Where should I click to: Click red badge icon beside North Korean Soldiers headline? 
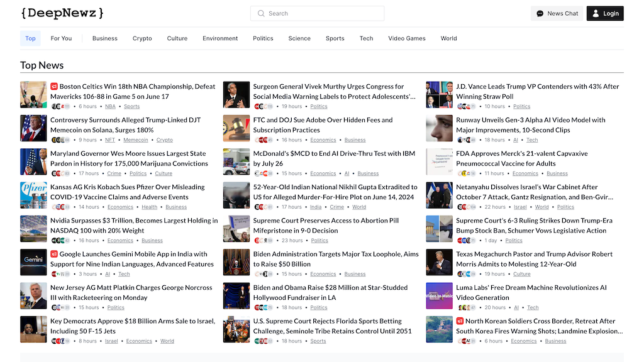click(x=460, y=321)
